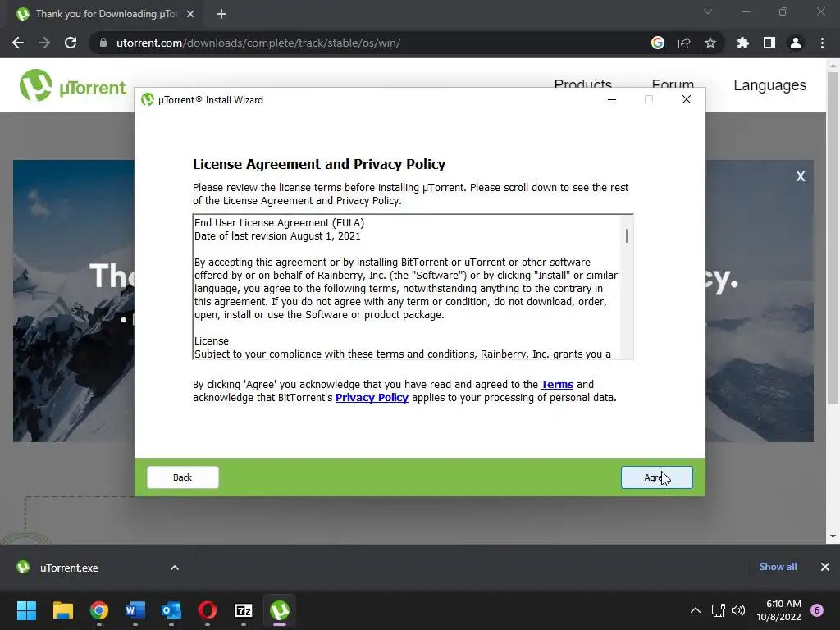The width and height of the screenshot is (840, 630).
Task: Open 7-Zip from taskbar
Action: pos(244,610)
